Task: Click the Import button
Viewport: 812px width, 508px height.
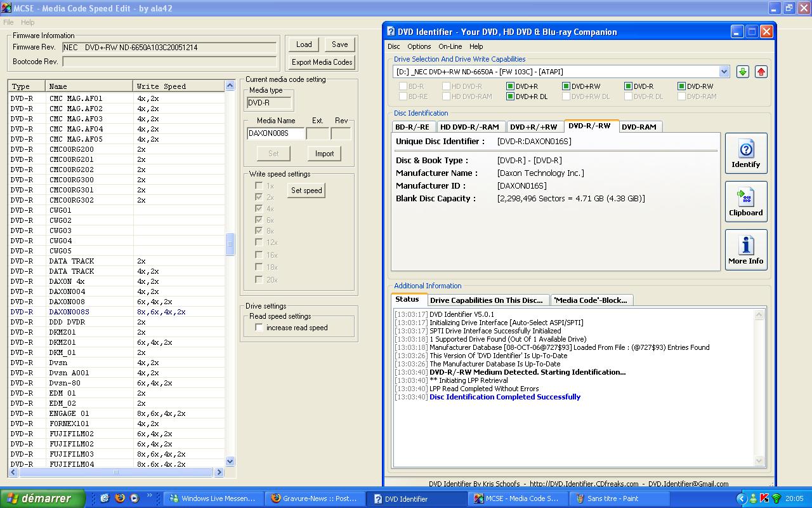Action: (x=325, y=154)
